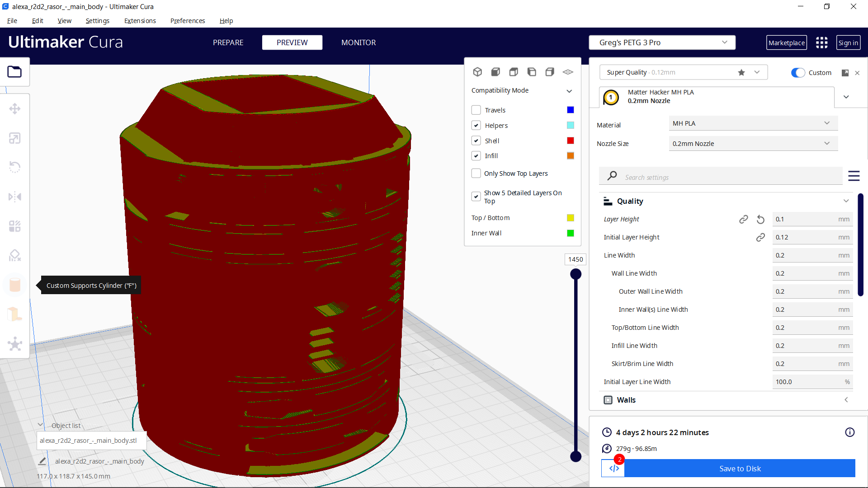
Task: Click the Shell red color swatch
Action: tap(570, 141)
